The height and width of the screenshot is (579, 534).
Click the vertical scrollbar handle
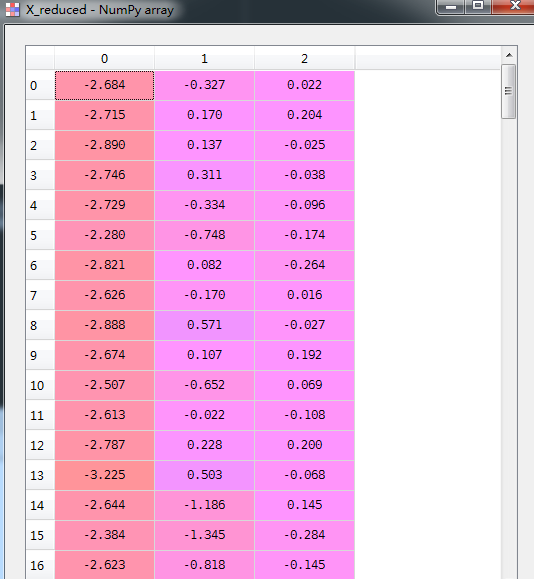coord(509,91)
